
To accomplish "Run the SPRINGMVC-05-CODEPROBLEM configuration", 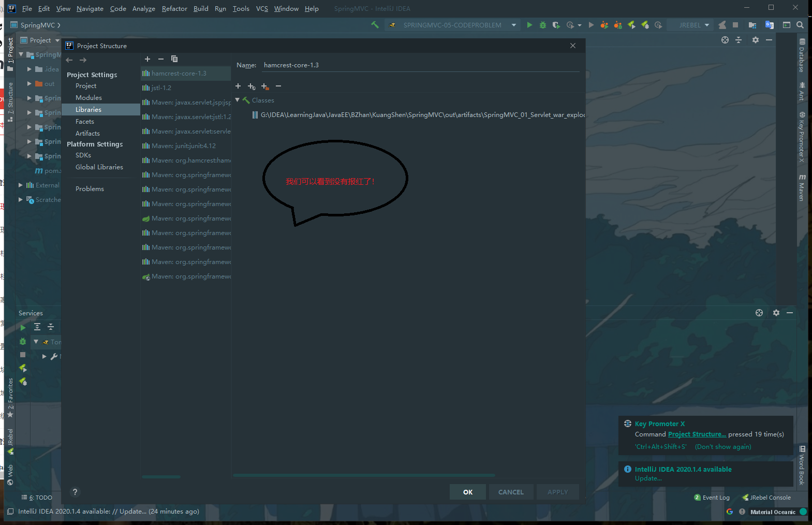I will pos(529,25).
